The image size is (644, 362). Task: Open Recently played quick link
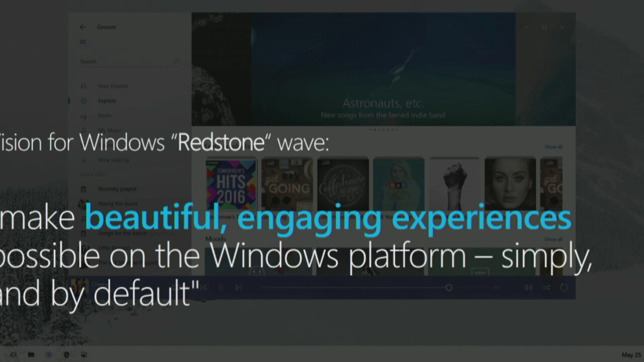point(117,189)
